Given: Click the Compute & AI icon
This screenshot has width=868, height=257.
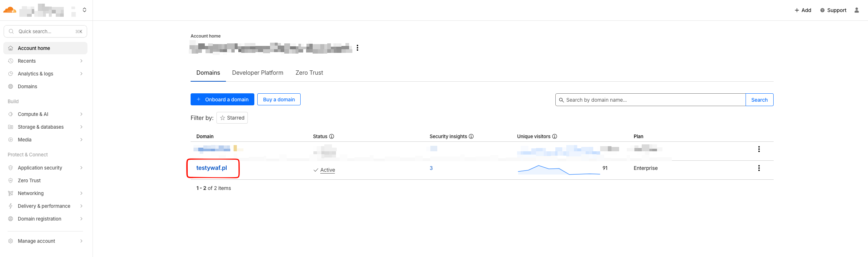Looking at the screenshot, I should pos(11,114).
